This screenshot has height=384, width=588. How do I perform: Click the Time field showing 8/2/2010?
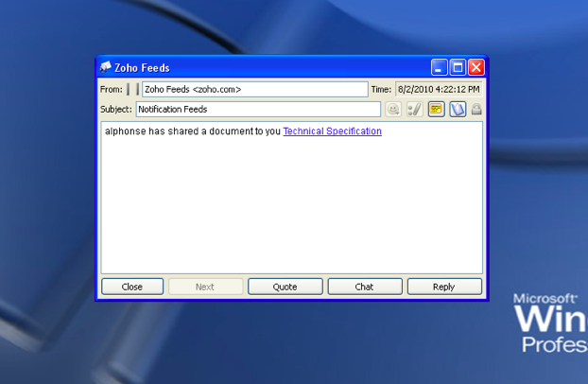click(439, 89)
